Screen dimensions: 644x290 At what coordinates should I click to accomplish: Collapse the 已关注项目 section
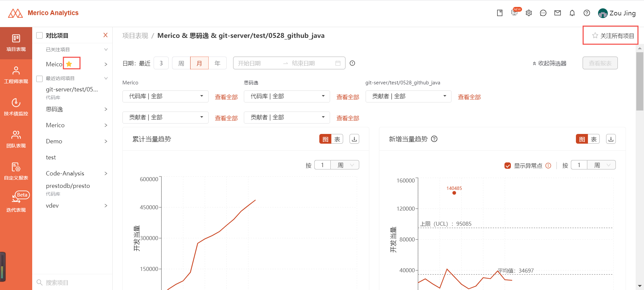[106, 50]
